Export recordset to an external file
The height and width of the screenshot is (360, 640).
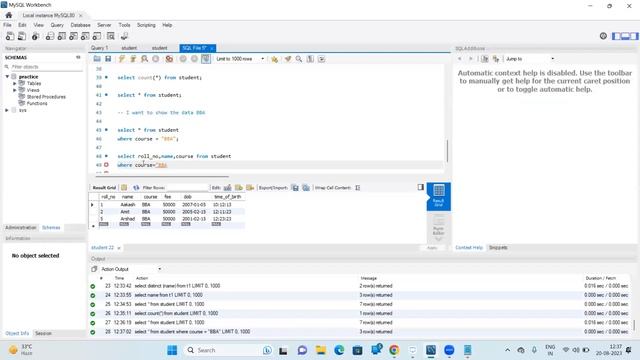pos(295,188)
